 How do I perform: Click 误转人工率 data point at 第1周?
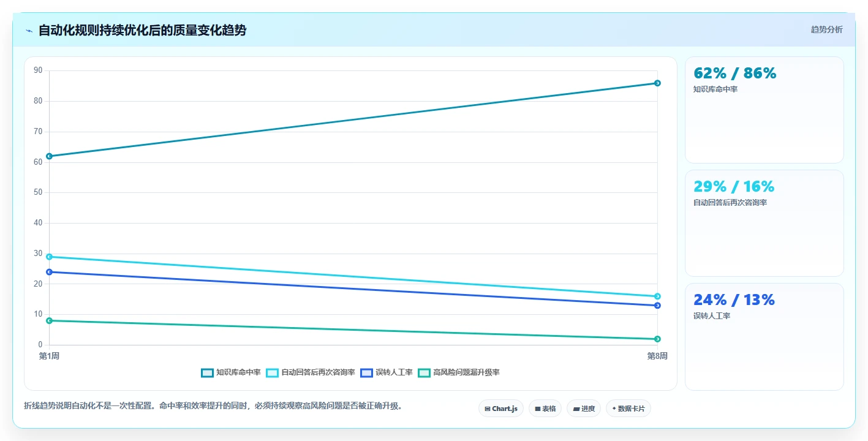click(49, 272)
